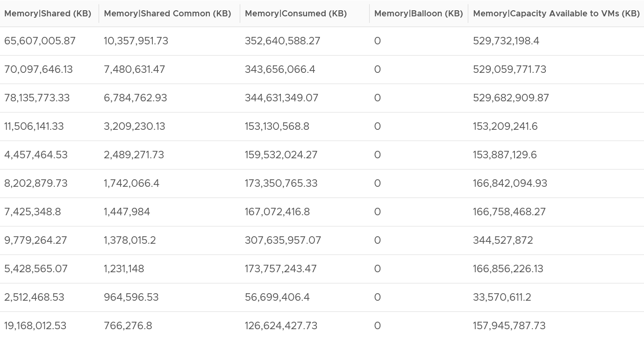Select consumed value 153,130,568.8
644x339 pixels.
tap(277, 127)
